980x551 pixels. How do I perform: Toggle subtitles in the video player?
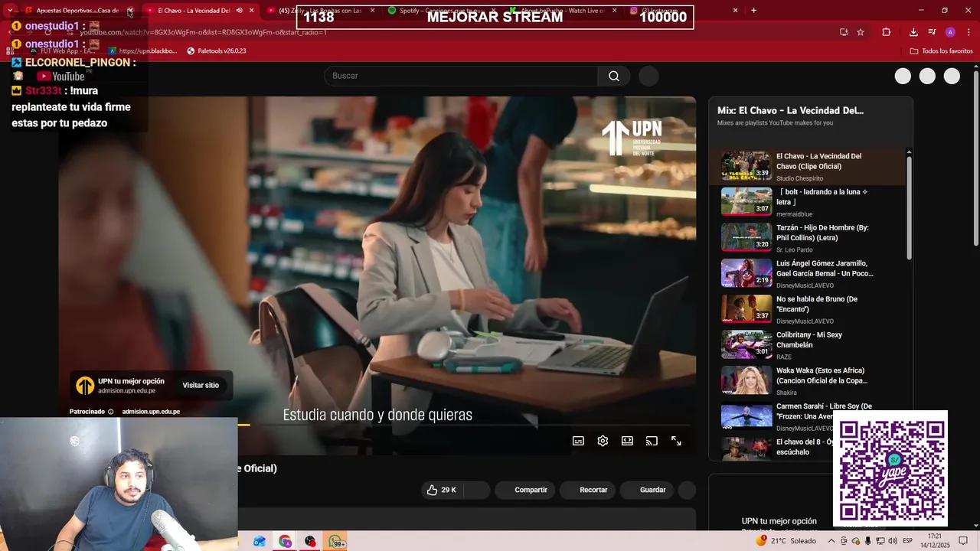pos(578,441)
